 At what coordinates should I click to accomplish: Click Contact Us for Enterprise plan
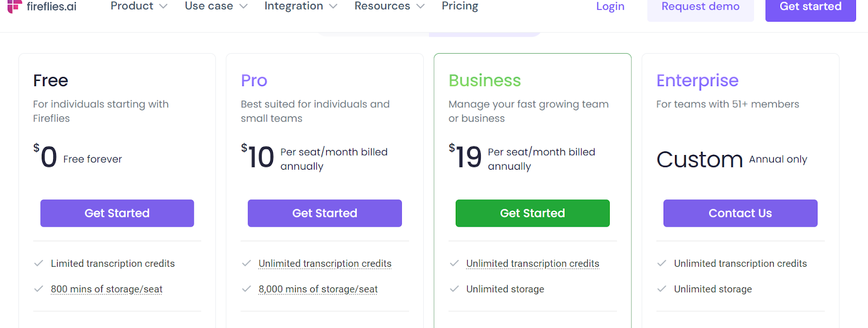click(x=740, y=213)
